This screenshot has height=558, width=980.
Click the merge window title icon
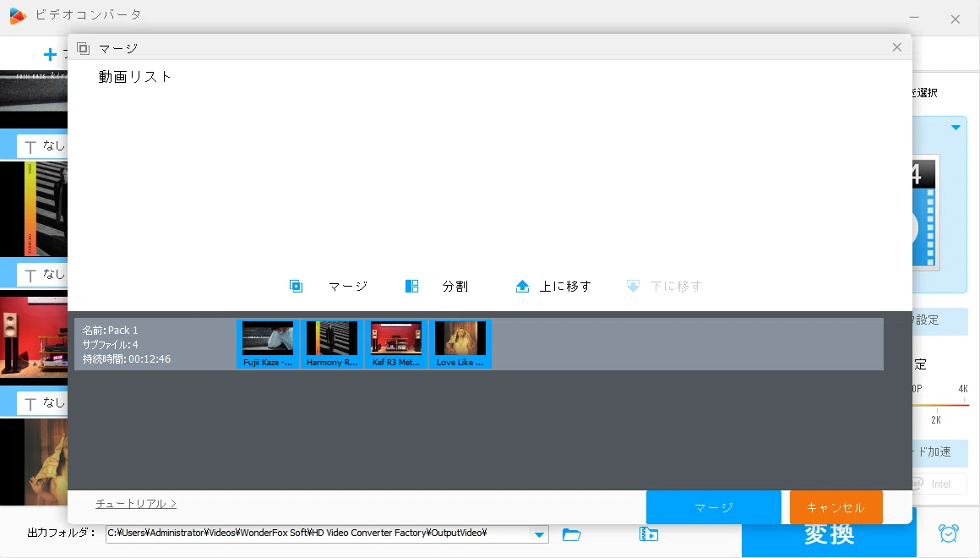click(83, 48)
